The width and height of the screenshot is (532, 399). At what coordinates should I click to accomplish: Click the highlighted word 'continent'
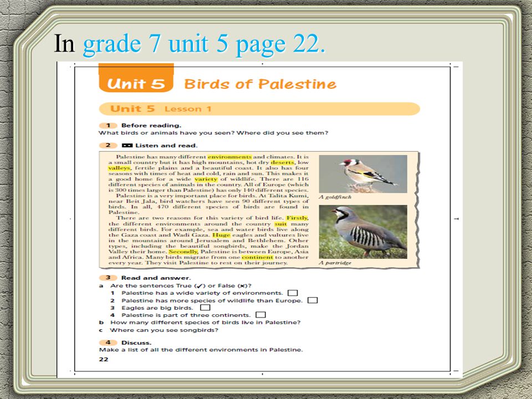click(257, 257)
